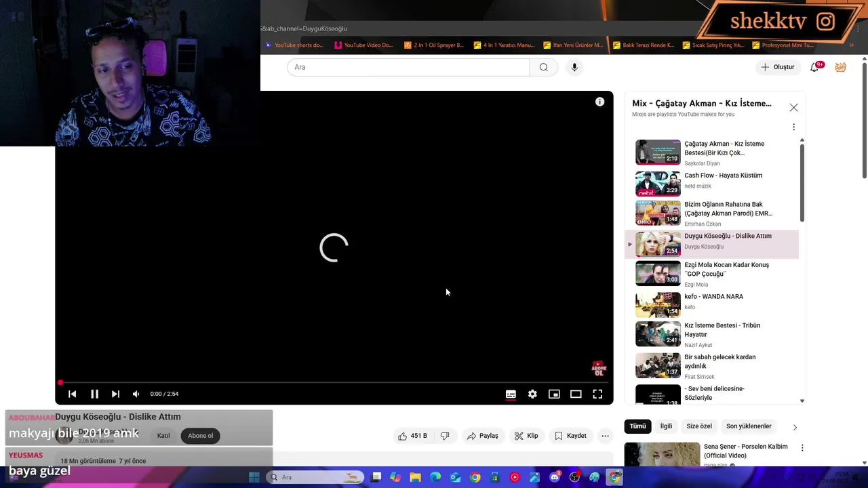Open more video actions menu
This screenshot has height=488, width=868.
click(x=605, y=436)
